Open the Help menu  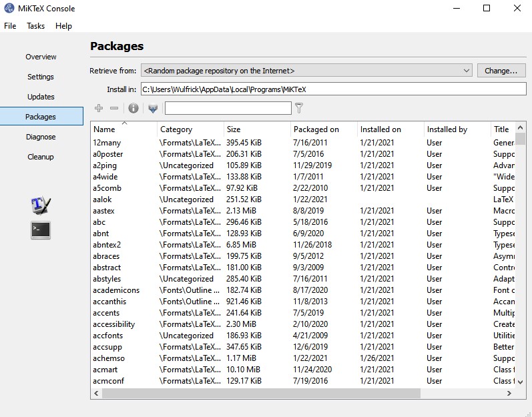63,26
